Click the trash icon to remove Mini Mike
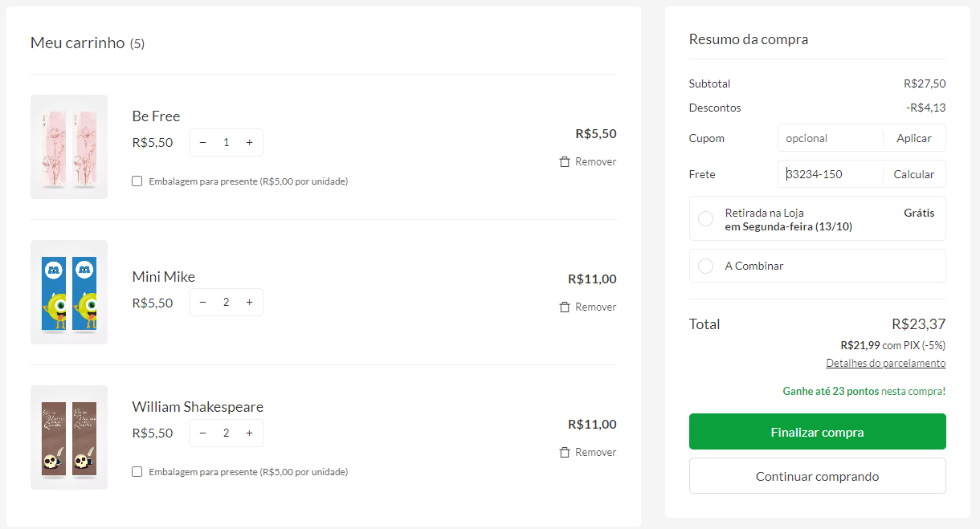The width and height of the screenshot is (980, 529). click(565, 307)
